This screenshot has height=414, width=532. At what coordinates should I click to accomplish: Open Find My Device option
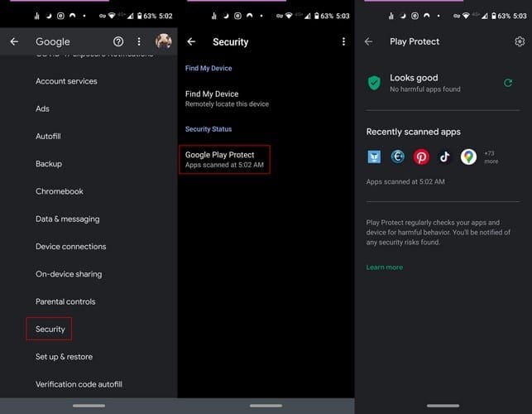pyautogui.click(x=227, y=99)
